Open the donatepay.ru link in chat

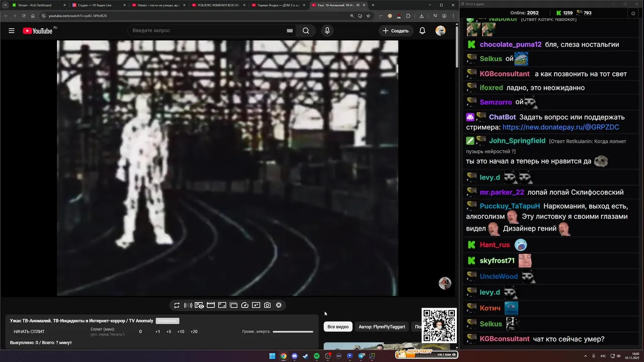560,127
